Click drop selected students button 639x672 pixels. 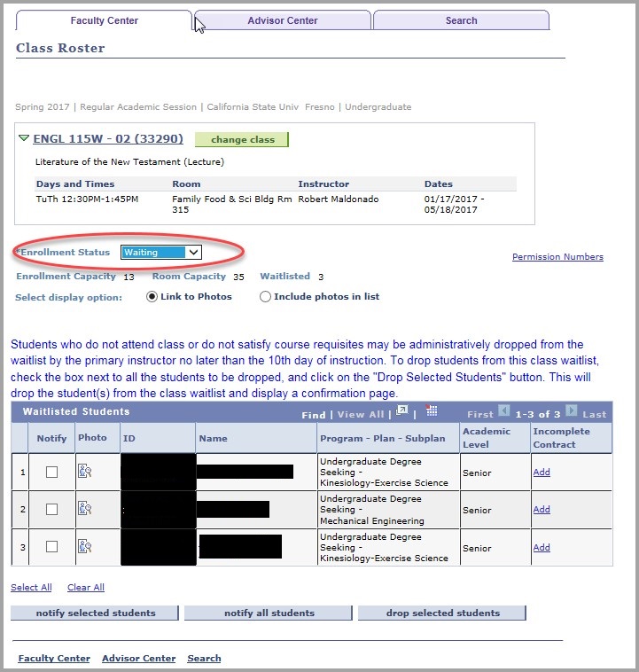pyautogui.click(x=442, y=613)
